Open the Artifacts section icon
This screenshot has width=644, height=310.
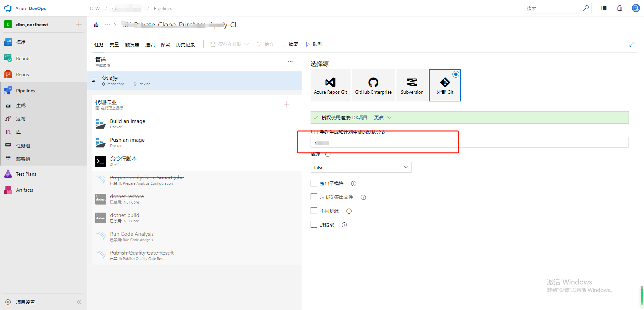coord(8,190)
